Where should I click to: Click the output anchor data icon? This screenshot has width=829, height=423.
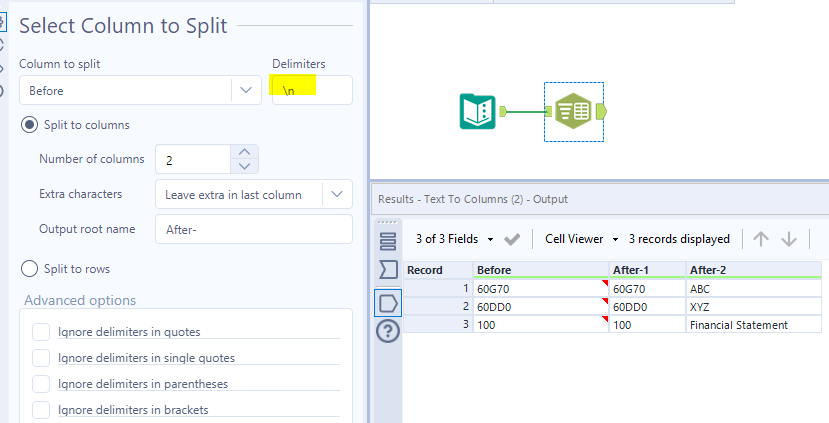388,302
